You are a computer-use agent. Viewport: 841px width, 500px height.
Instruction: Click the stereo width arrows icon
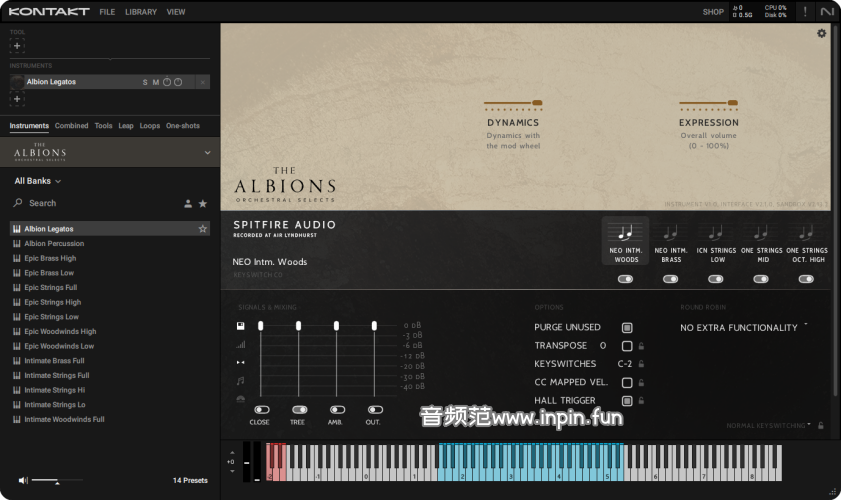240,363
